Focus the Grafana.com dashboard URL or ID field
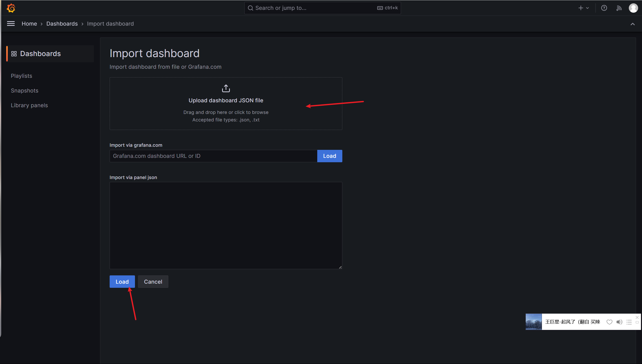The height and width of the screenshot is (364, 642). click(x=213, y=156)
